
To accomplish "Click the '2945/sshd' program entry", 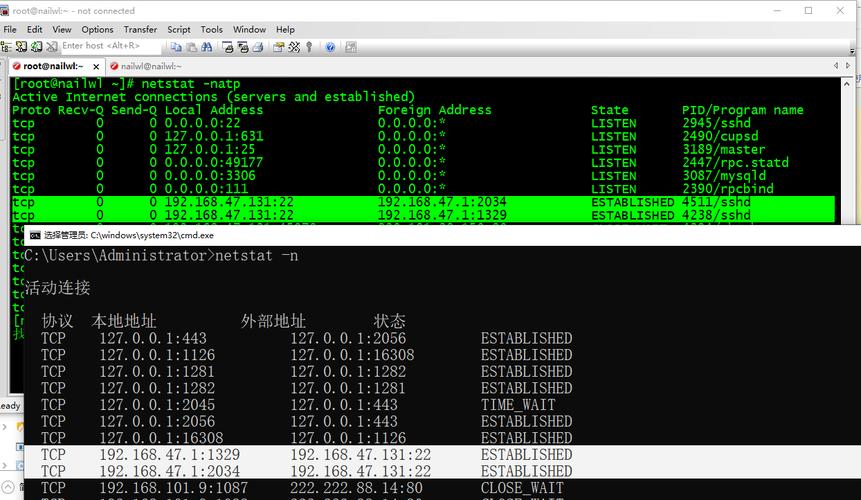I will click(x=716, y=123).
